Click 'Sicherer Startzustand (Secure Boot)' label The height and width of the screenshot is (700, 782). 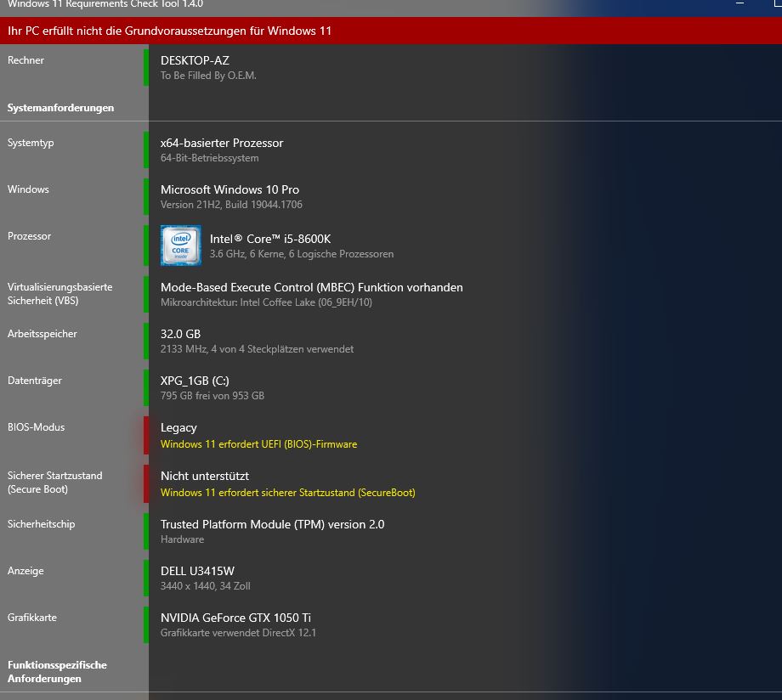tap(55, 483)
